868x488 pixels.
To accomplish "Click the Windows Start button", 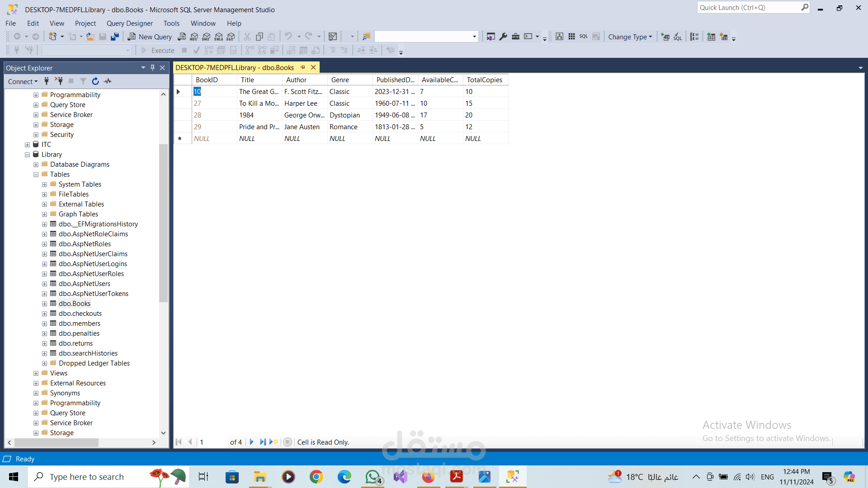I will click(x=14, y=477).
